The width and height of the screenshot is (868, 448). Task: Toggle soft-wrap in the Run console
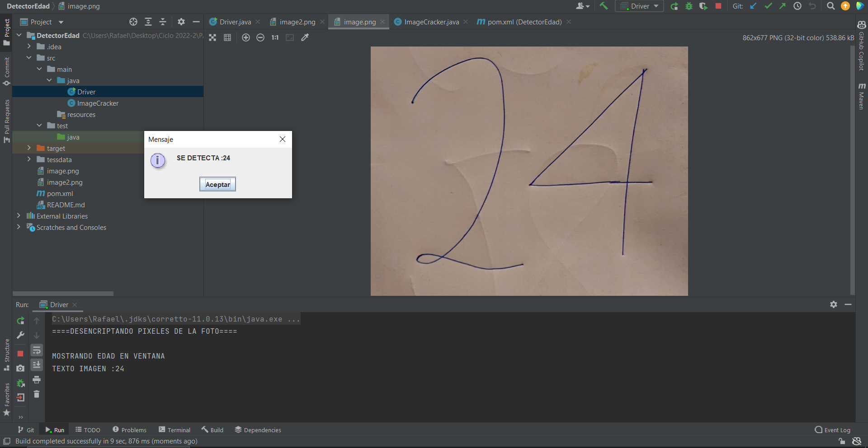pyautogui.click(x=37, y=350)
